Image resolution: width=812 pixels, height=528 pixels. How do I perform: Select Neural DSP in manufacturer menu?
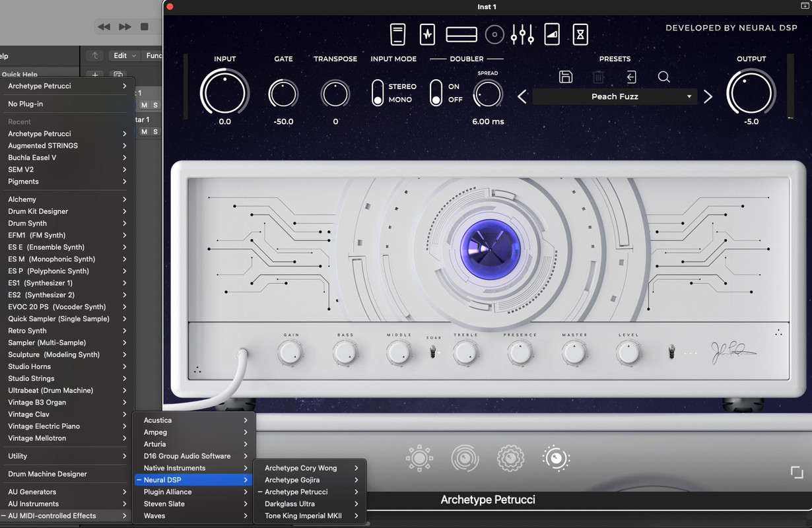click(x=193, y=480)
